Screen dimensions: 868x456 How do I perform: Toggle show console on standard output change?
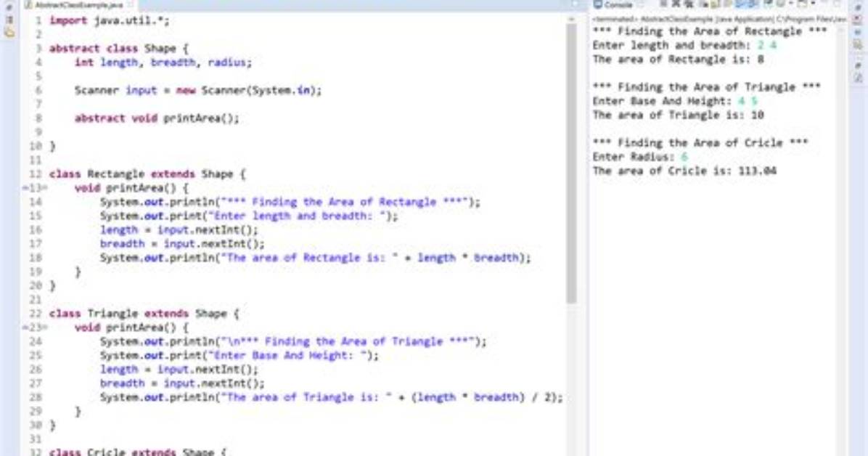tap(739, 4)
